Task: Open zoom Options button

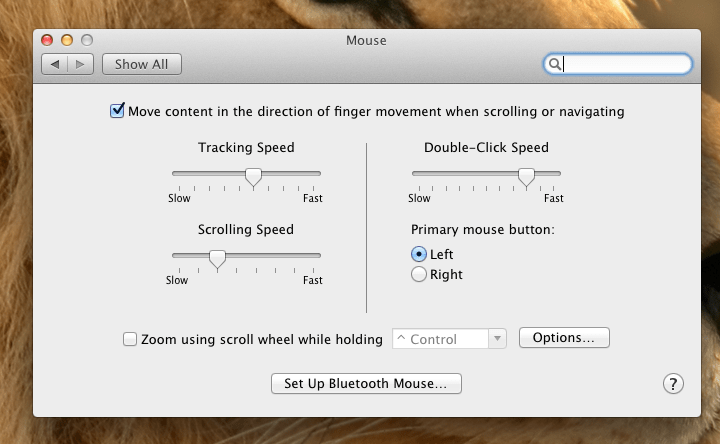Action: (x=564, y=338)
